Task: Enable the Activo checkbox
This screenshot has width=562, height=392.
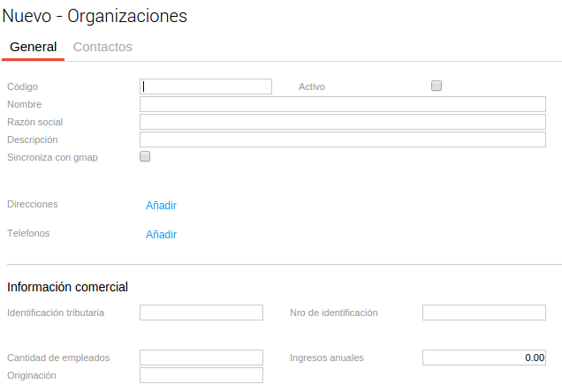Action: (437, 86)
